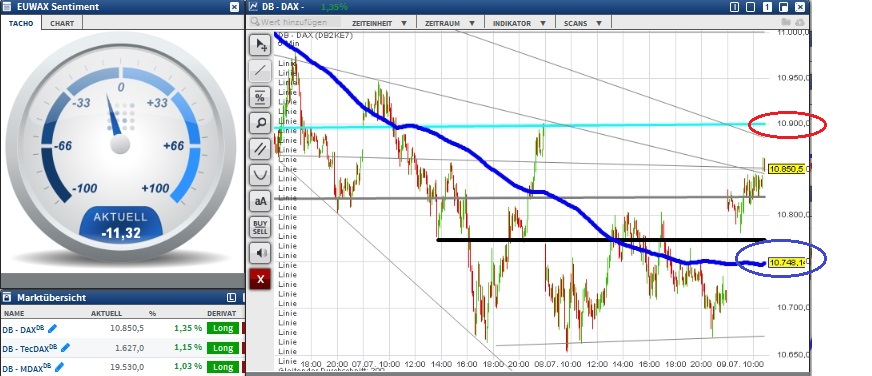The width and height of the screenshot is (872, 376).
Task: Click the 10.700,0 price axis label
Action: pos(792,308)
